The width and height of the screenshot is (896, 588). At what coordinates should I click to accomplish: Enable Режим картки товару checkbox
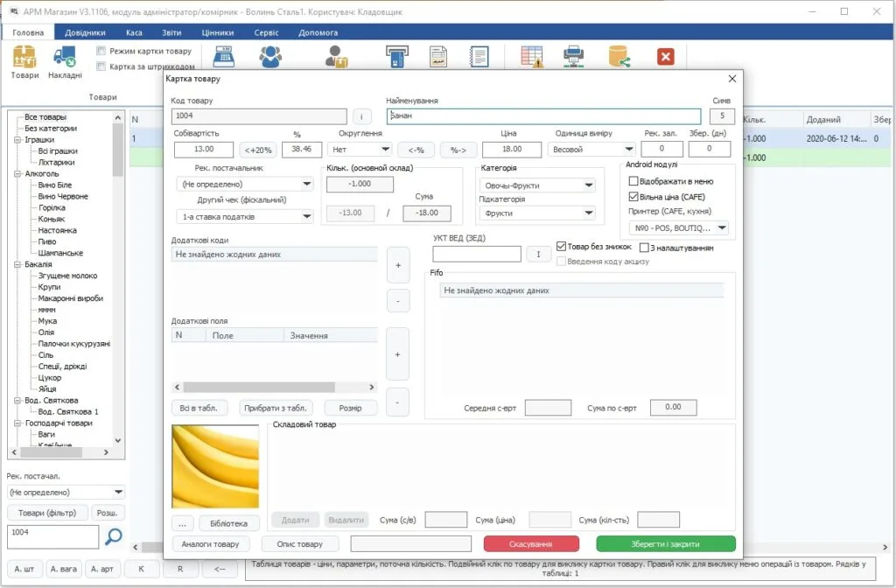(x=101, y=51)
